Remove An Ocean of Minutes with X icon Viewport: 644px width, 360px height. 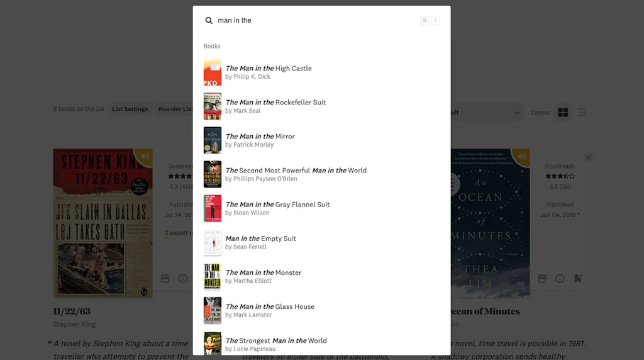588,158
